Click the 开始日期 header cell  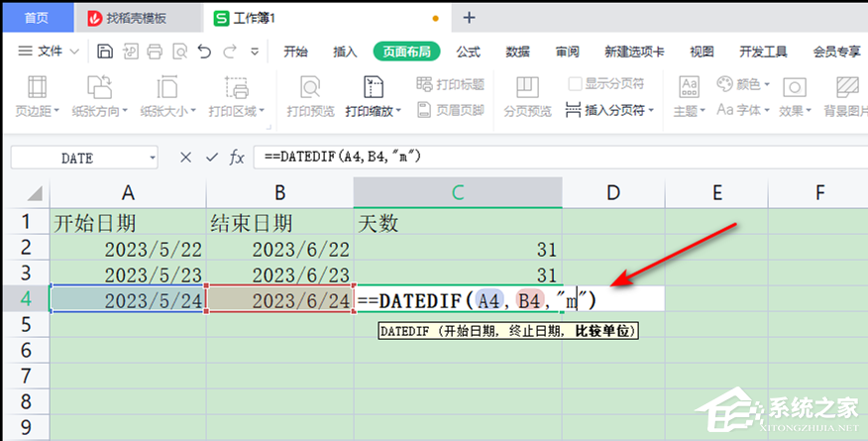128,223
